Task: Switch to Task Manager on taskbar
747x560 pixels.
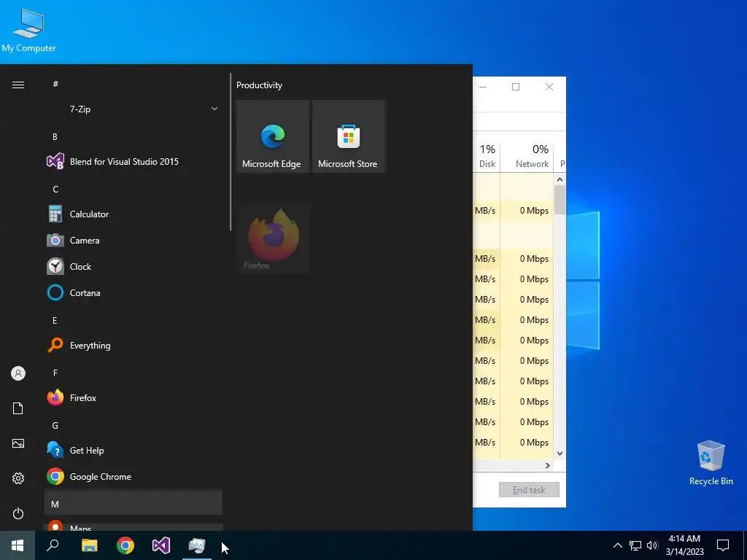Action: click(197, 545)
